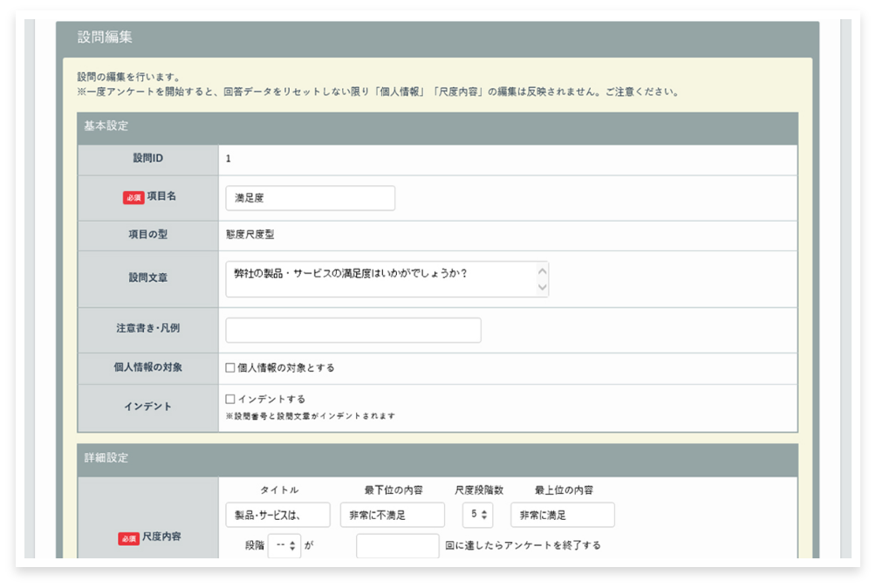Click the 態度尺度型 value in 項目の型 row
This screenshot has width=876, height=588.
coord(250,235)
